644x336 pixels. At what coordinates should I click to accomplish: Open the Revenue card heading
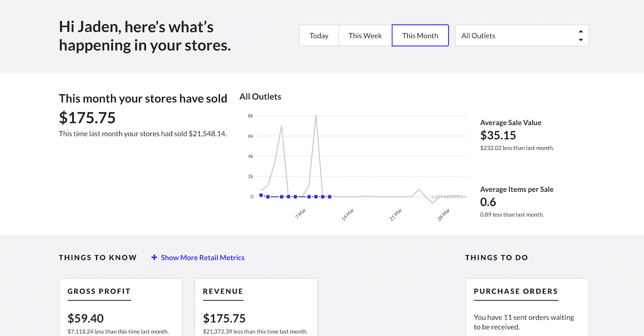pos(223,291)
